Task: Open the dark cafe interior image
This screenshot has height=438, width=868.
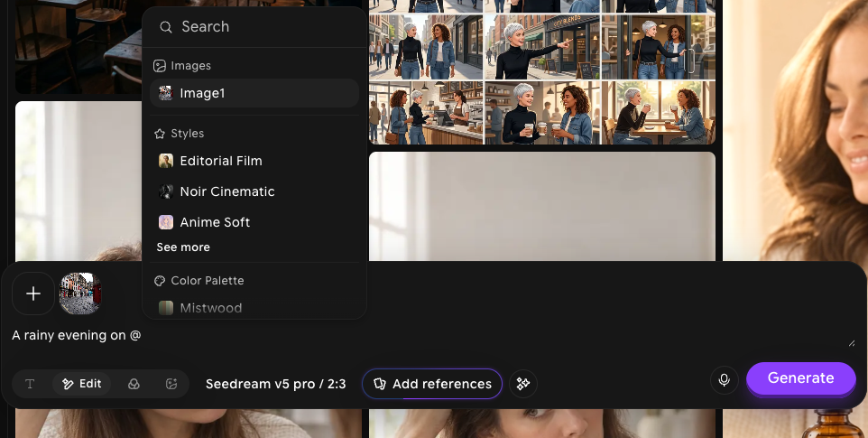Action: tap(78, 47)
